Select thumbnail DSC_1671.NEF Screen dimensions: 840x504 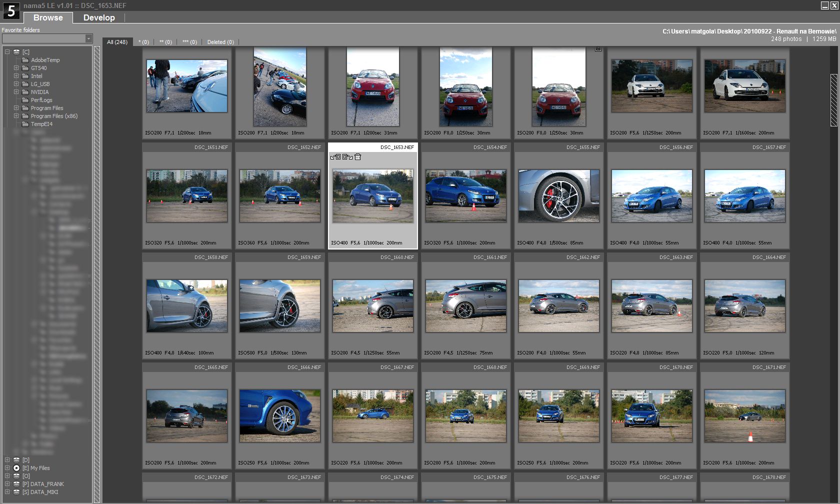click(745, 415)
